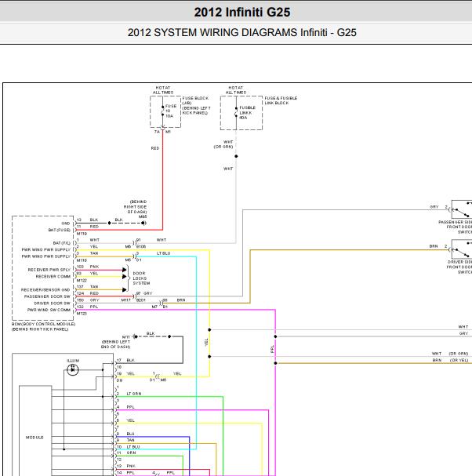Click the 'WHT (OR GRN)' wire label below the fusible link

[x=223, y=144]
